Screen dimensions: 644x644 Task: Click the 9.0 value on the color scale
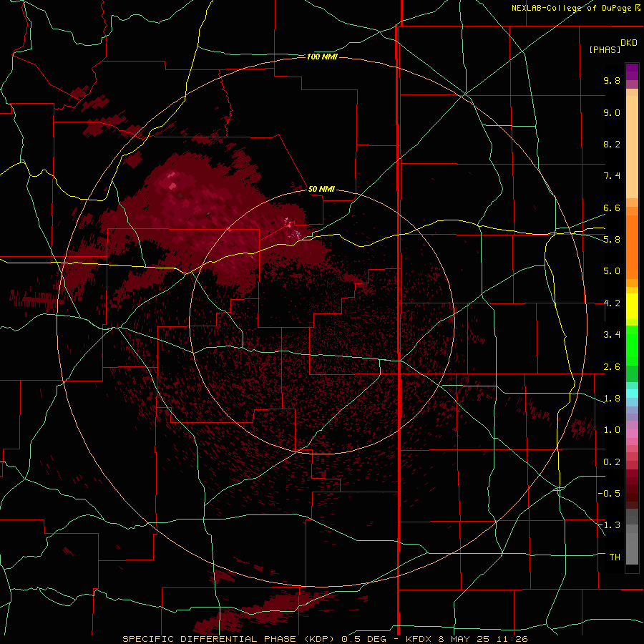612,112
